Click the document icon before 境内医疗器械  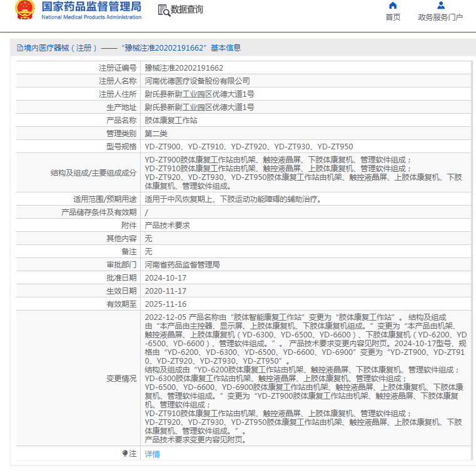point(20,48)
